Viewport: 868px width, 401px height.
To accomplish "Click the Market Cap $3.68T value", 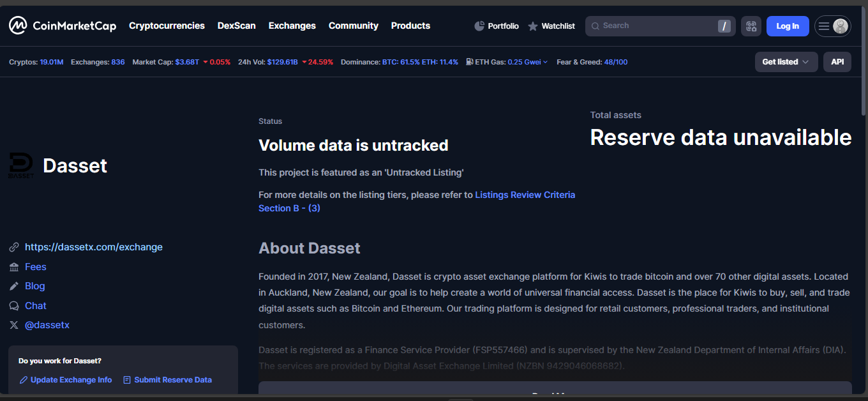I will pos(187,62).
